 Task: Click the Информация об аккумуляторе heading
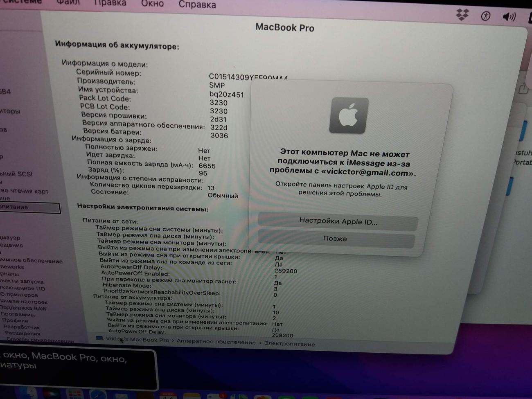117,45
